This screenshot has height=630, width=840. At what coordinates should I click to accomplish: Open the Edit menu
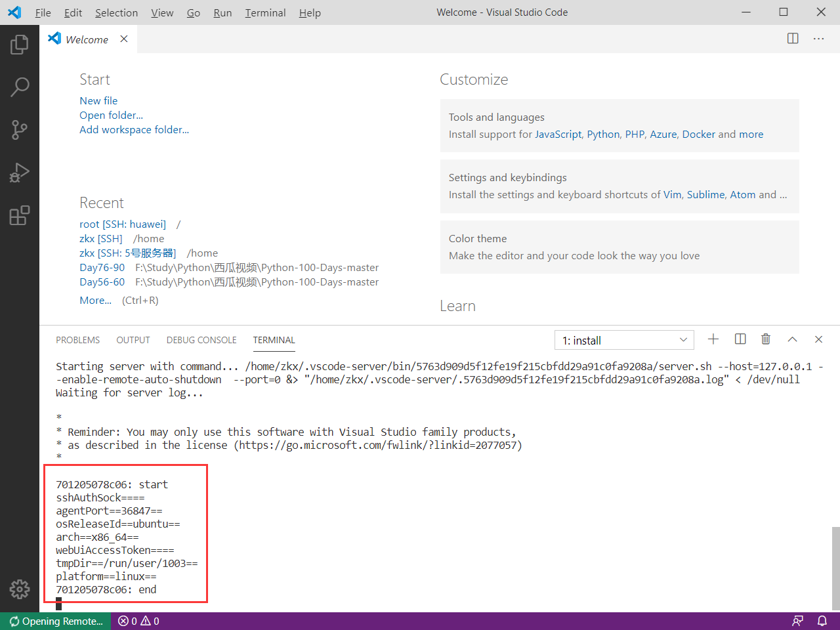pos(73,12)
